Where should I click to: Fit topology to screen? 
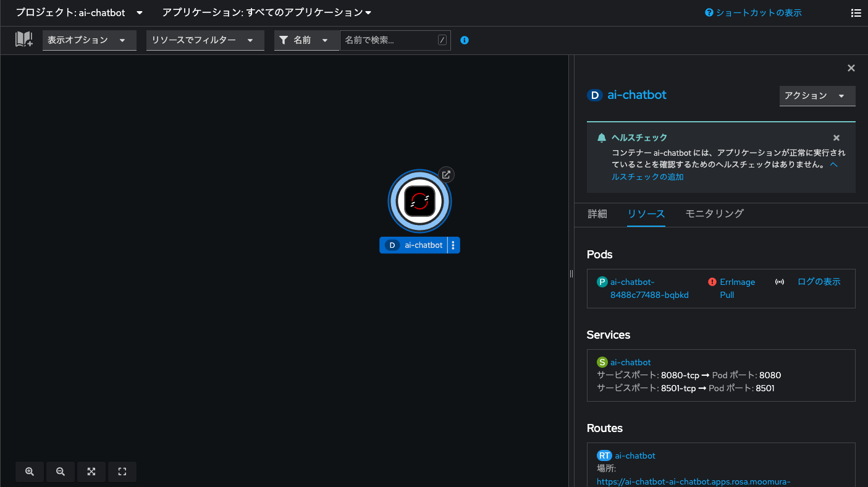(x=91, y=472)
